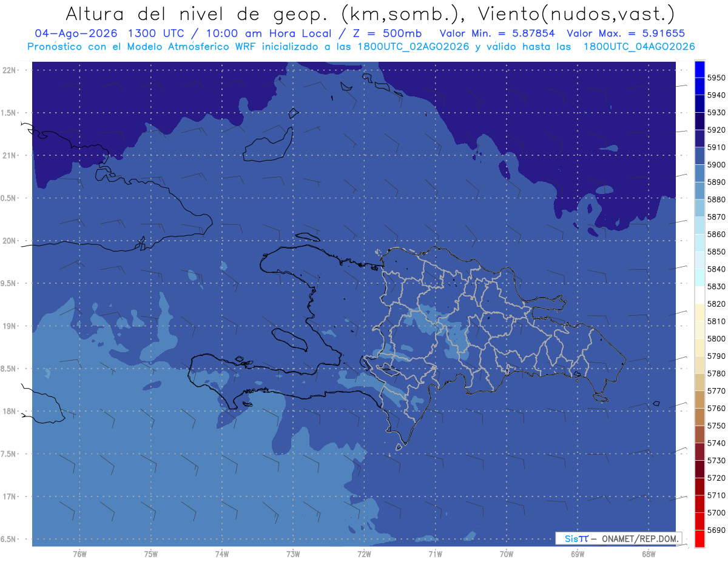Click the 5800 color bar label

(716, 339)
